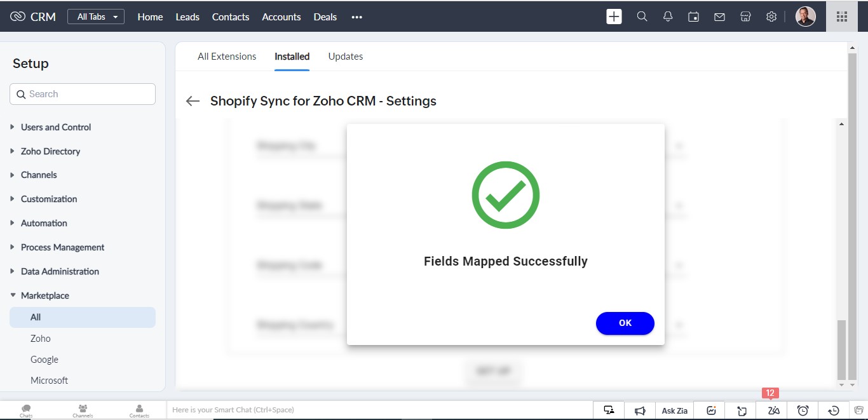
Task: Open the user profile avatar
Action: 806,17
